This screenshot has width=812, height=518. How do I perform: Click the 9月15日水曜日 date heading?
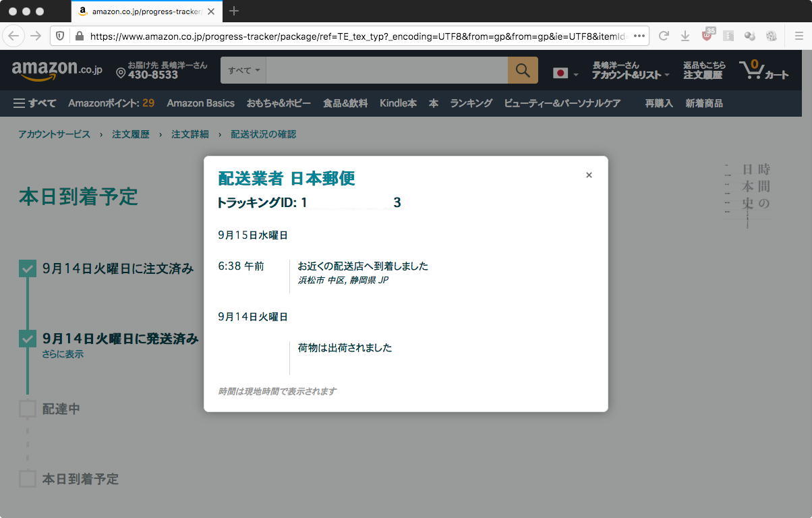[x=253, y=235]
